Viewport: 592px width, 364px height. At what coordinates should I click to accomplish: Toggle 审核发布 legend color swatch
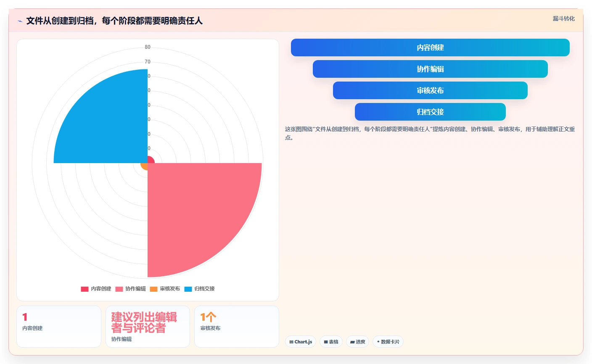(153, 289)
